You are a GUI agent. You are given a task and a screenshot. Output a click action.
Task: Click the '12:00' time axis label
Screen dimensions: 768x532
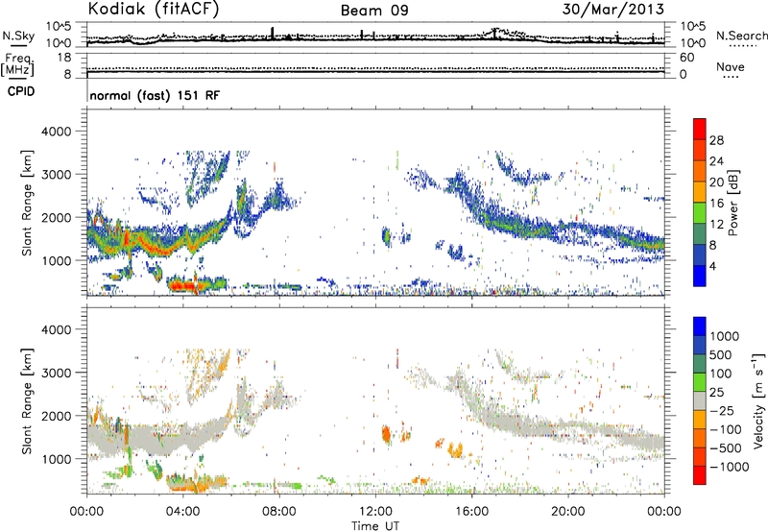(375, 512)
